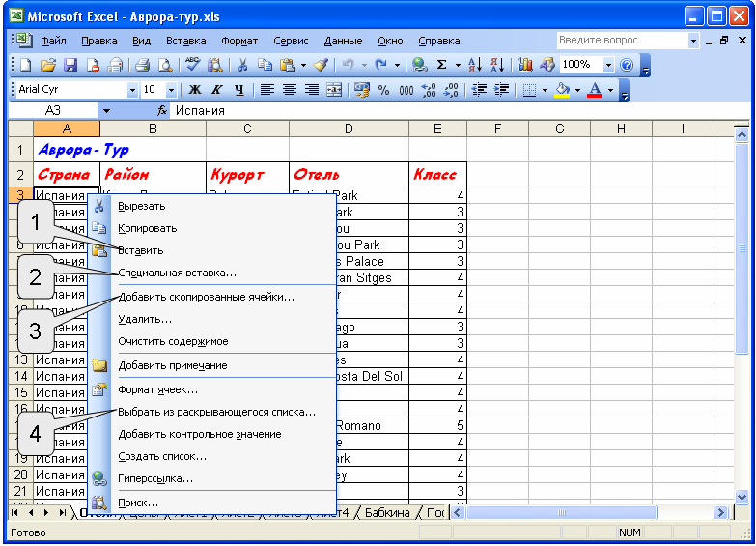Open the Undo history dropdown arrow

pos(364,65)
